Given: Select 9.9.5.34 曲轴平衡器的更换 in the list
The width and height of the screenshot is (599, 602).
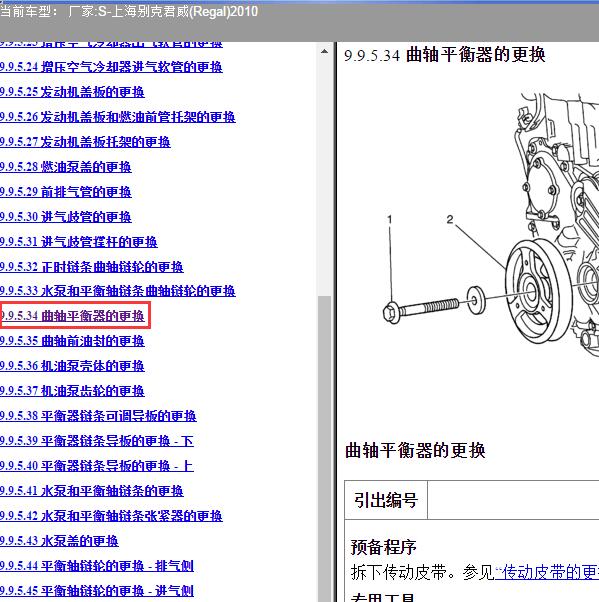Looking at the screenshot, I should click(72, 316).
